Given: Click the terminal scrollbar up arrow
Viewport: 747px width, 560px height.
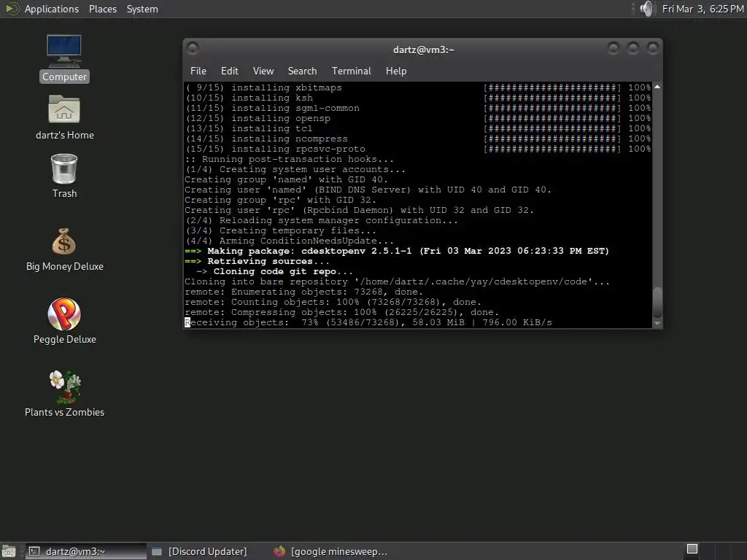Looking at the screenshot, I should [x=657, y=87].
